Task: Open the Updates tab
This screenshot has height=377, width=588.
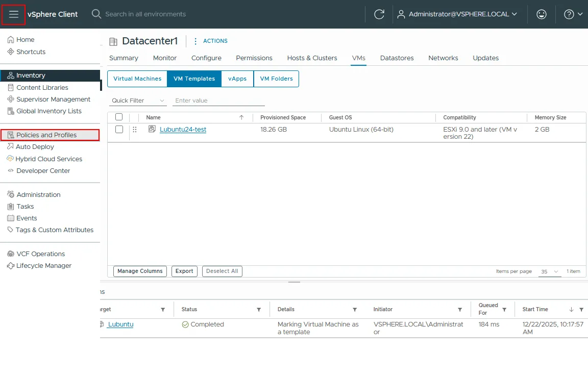Action: [485, 58]
